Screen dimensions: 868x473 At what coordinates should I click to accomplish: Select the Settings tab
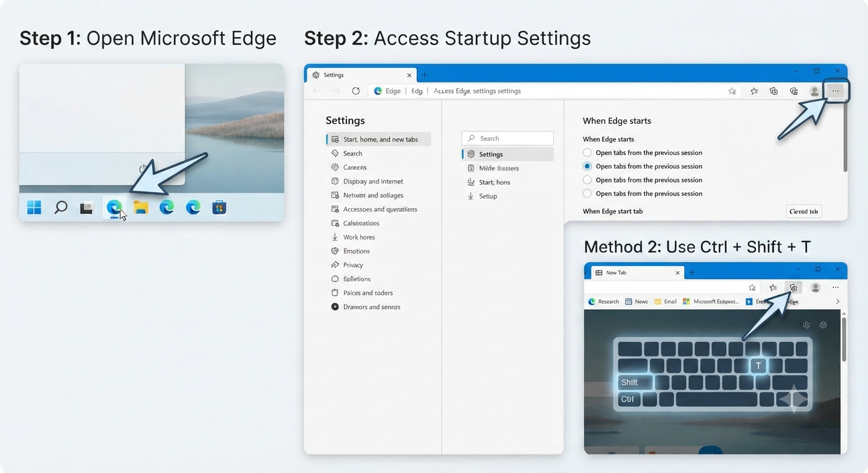[x=361, y=75]
